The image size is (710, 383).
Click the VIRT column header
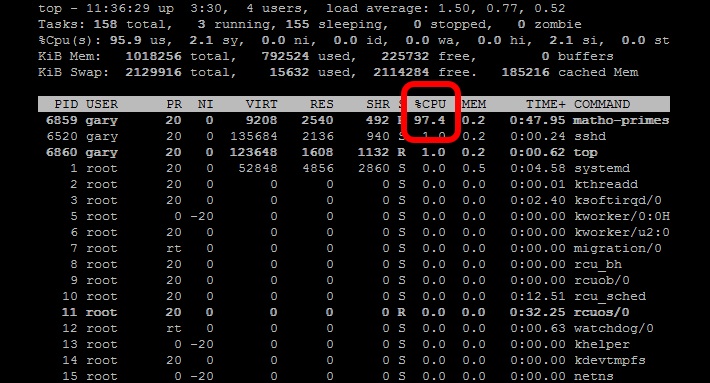(261, 104)
